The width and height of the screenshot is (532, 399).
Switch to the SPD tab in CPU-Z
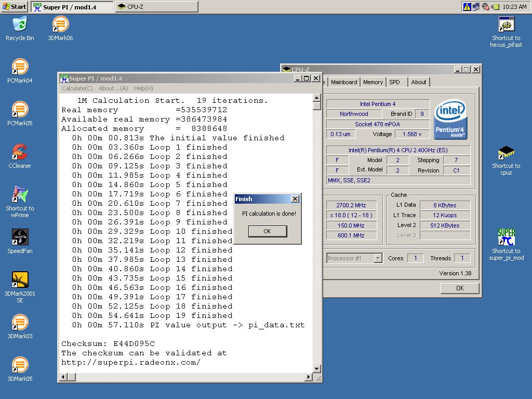pyautogui.click(x=395, y=82)
